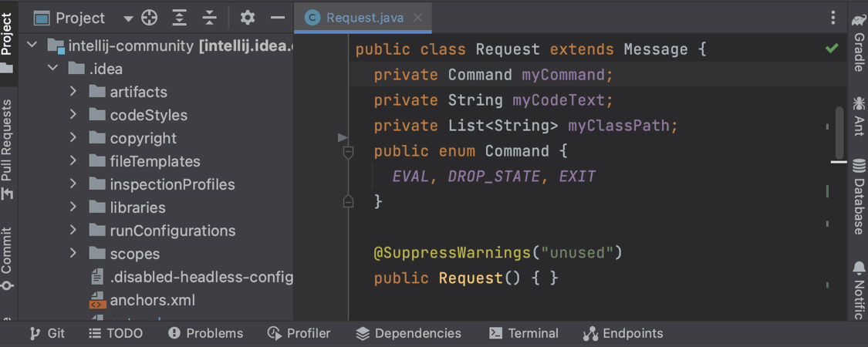The width and height of the screenshot is (868, 347).
Task: Click the Select Opened File locate icon
Action: [x=150, y=18]
